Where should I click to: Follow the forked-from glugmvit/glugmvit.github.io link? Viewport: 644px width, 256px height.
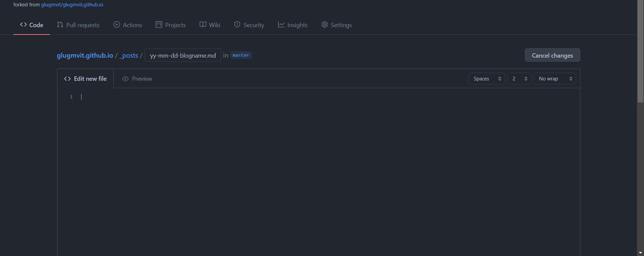click(72, 5)
